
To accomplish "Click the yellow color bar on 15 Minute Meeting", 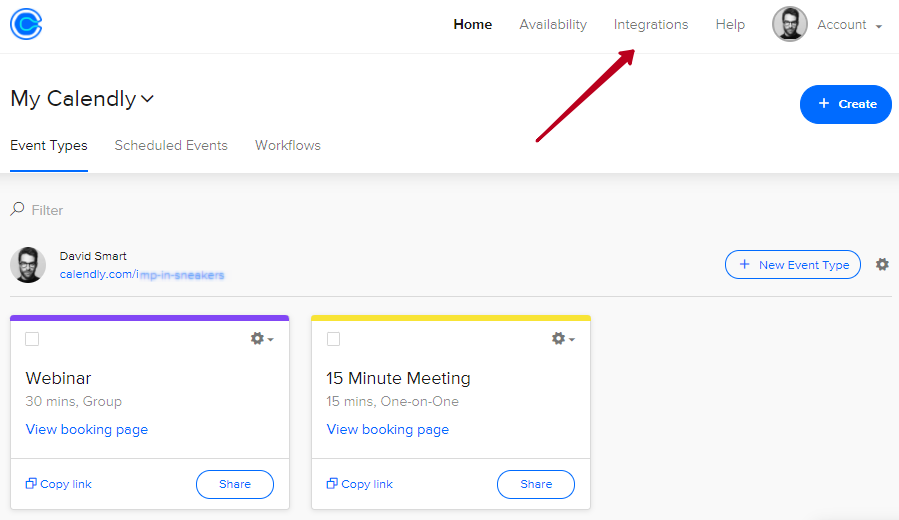I will point(451,318).
